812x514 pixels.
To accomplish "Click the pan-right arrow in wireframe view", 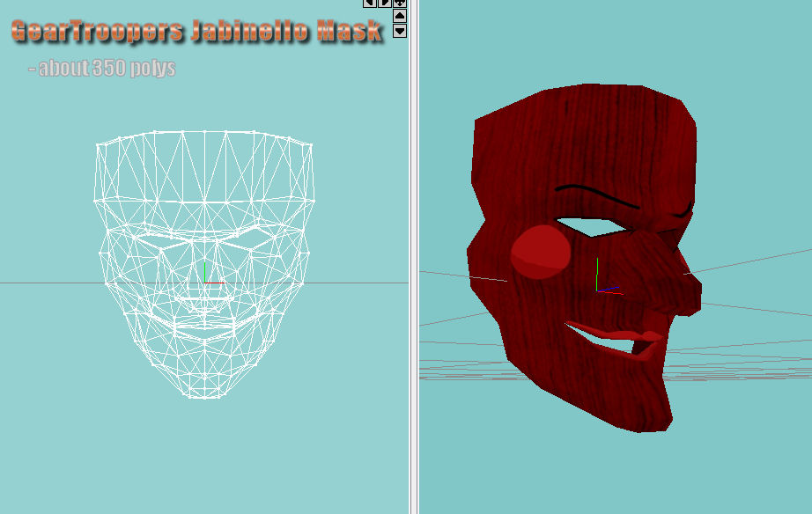I will (x=385, y=3).
